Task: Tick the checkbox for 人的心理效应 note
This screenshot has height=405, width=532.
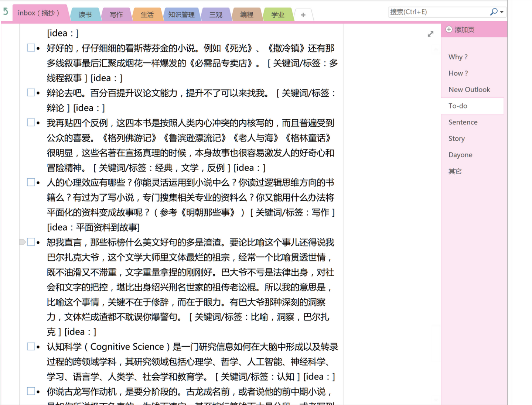Action: [x=31, y=182]
